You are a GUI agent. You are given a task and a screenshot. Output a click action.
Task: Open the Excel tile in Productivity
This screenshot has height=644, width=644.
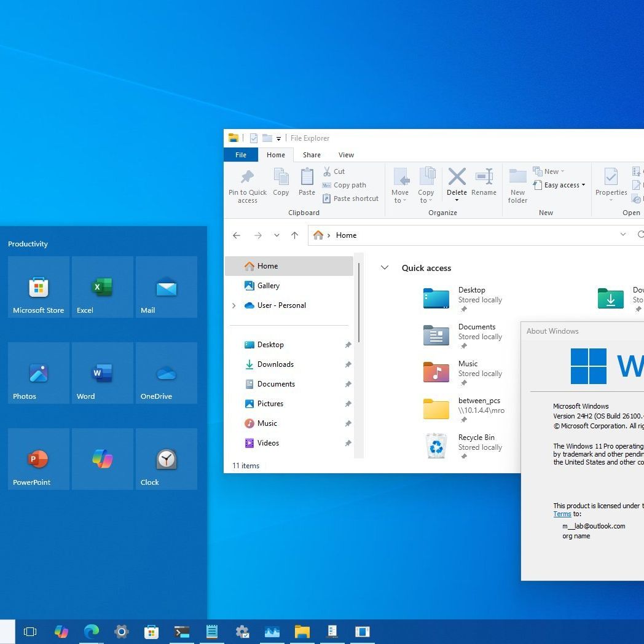(102, 287)
